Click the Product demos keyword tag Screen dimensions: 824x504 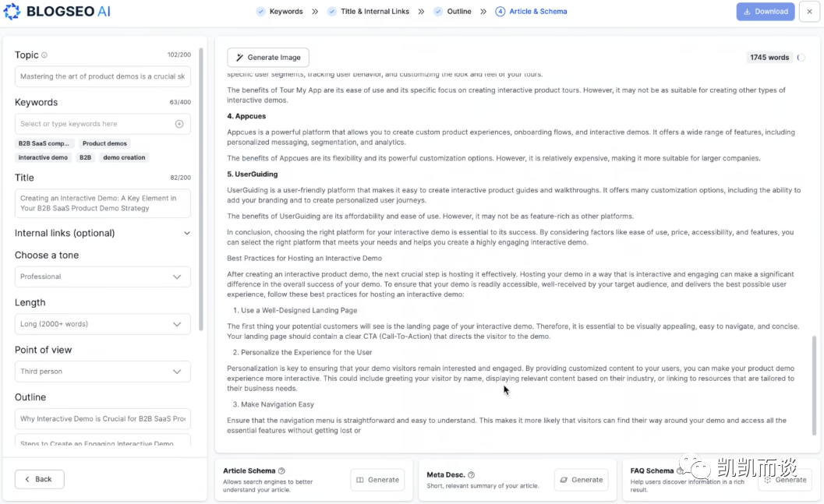click(x=104, y=143)
